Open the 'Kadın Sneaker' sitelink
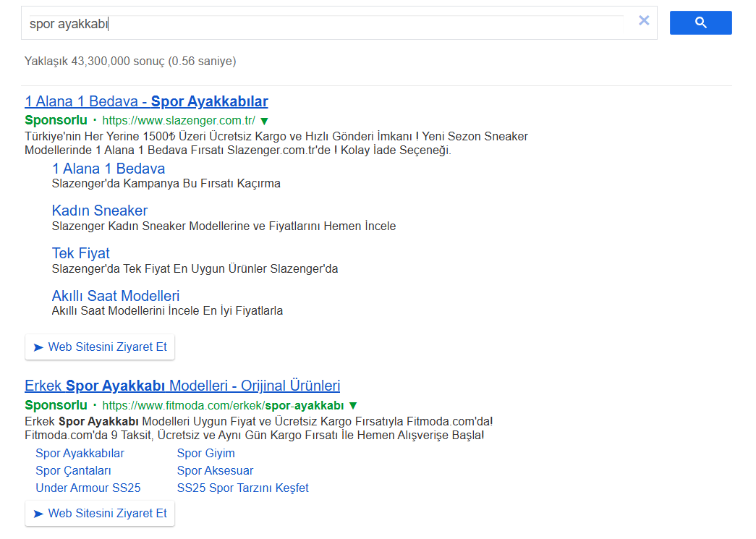The image size is (756, 539). click(x=100, y=211)
